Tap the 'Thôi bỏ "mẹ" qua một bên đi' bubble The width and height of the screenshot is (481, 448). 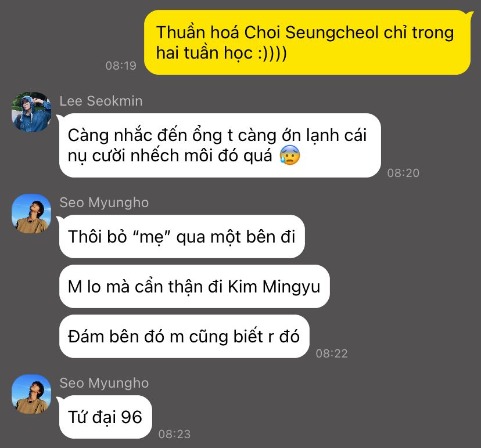point(182,236)
